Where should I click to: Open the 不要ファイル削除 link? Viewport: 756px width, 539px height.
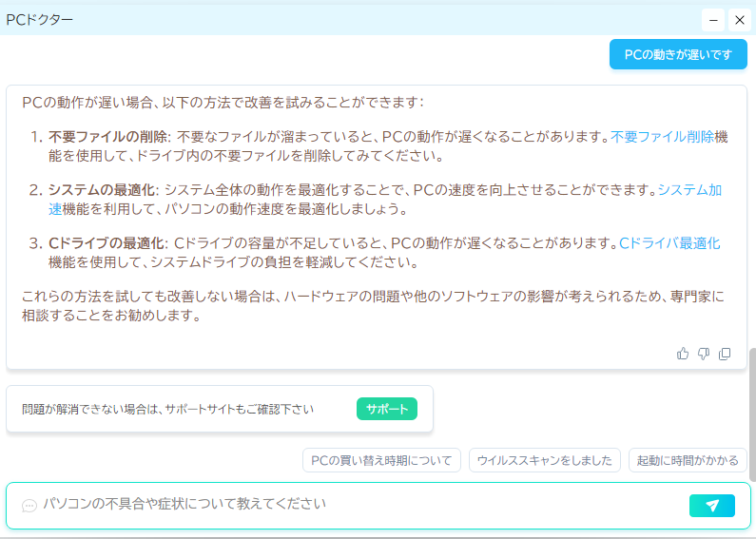661,137
